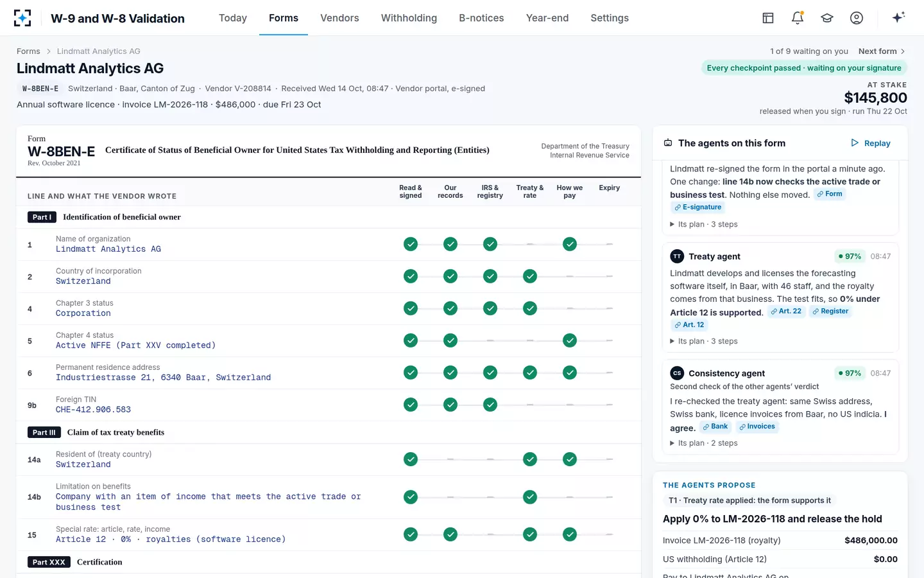Screen dimensions: 924x578
Task: Open Settings tab
Action: pos(610,18)
